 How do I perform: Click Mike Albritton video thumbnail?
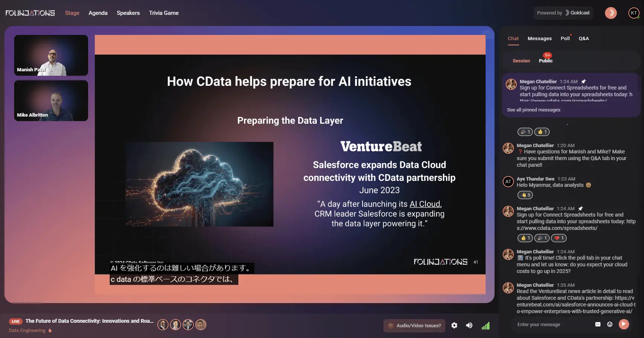click(51, 101)
